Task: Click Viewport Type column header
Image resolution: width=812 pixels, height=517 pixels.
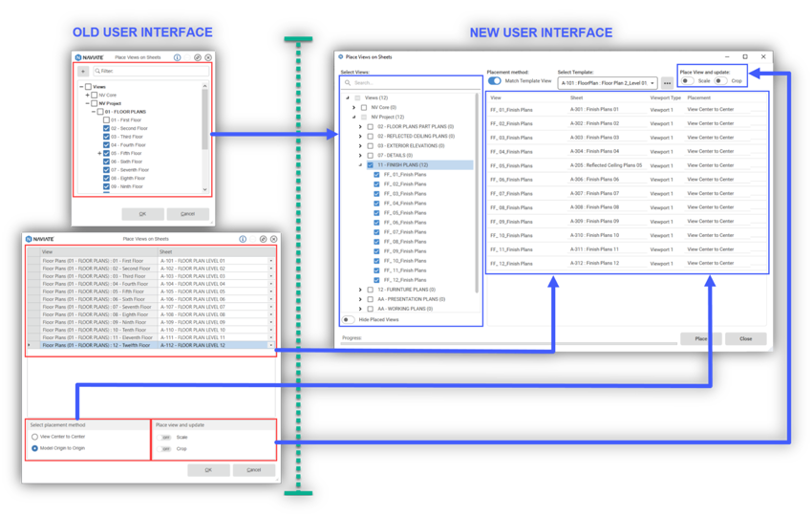Action: point(666,97)
